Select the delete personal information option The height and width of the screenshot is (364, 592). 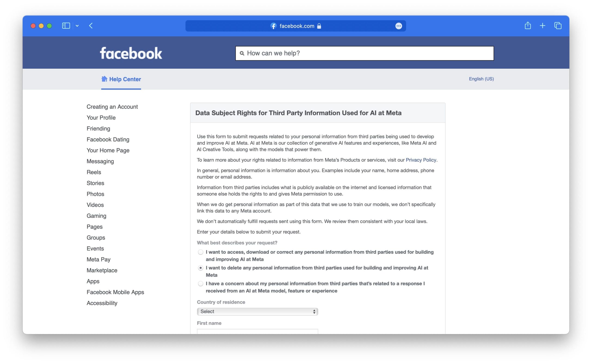200,268
